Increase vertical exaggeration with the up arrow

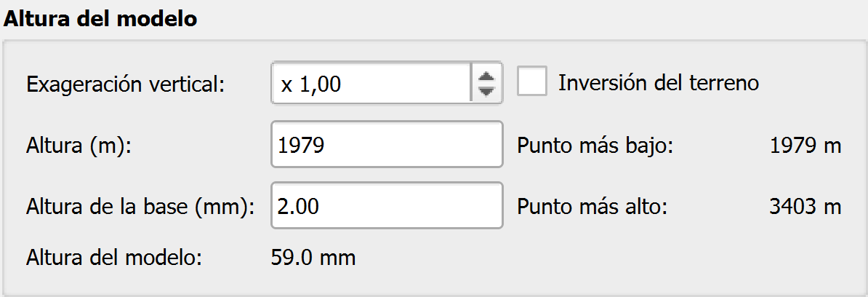[486, 76]
